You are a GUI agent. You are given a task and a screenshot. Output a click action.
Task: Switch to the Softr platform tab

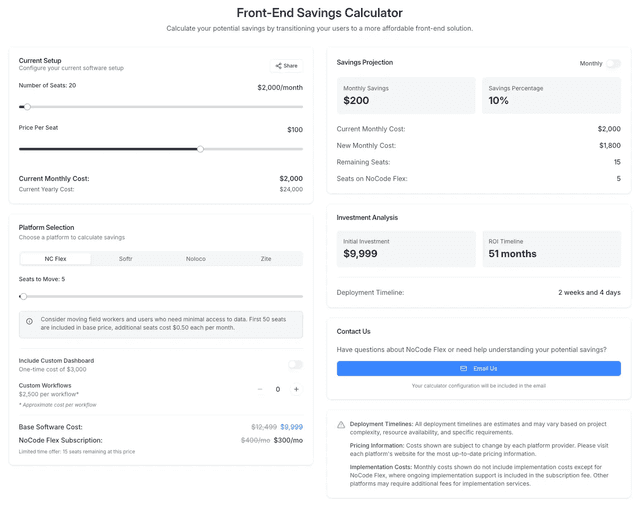(x=126, y=259)
